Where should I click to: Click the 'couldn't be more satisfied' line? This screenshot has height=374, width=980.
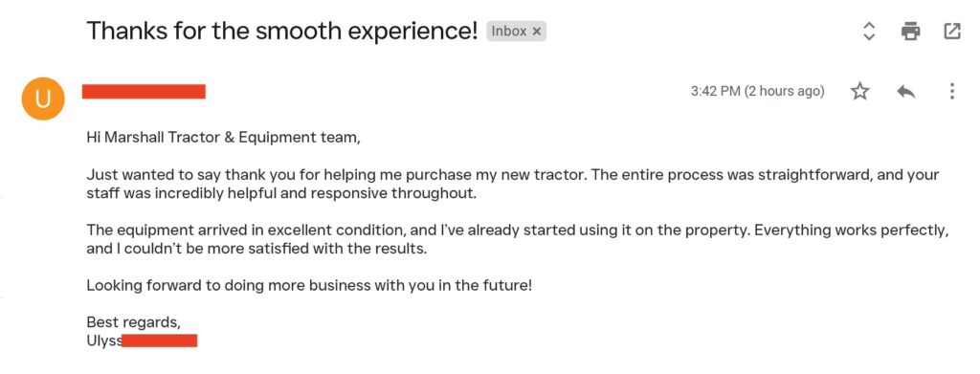256,249
